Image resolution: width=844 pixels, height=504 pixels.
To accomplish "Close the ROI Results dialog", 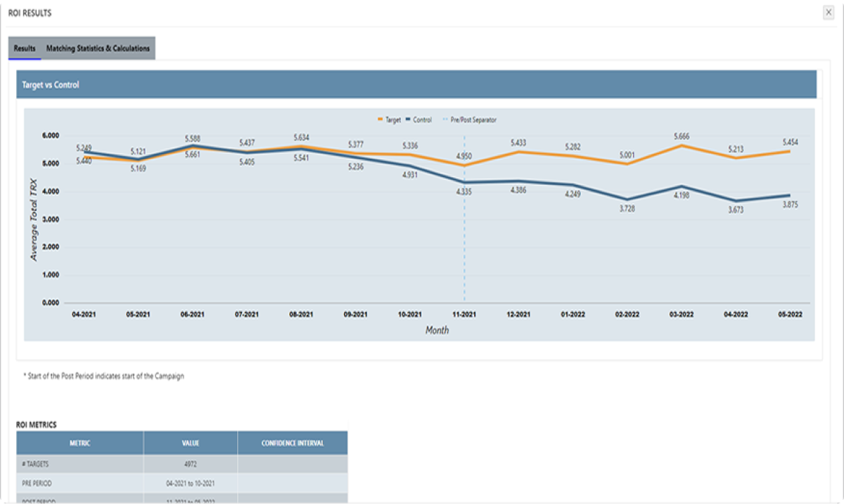I will [829, 13].
